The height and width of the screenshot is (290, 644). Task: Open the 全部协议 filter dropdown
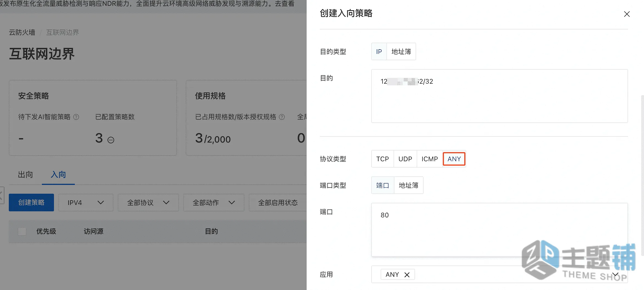pyautogui.click(x=148, y=203)
